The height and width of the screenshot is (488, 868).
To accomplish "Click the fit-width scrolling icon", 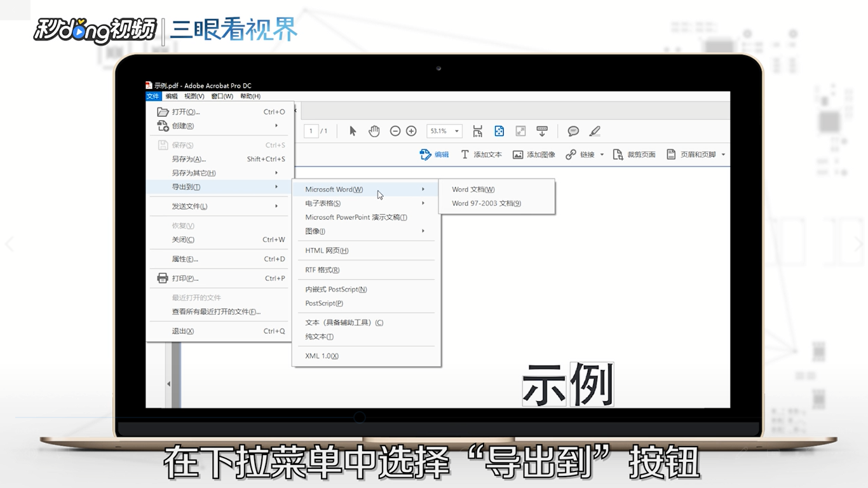I will click(478, 131).
